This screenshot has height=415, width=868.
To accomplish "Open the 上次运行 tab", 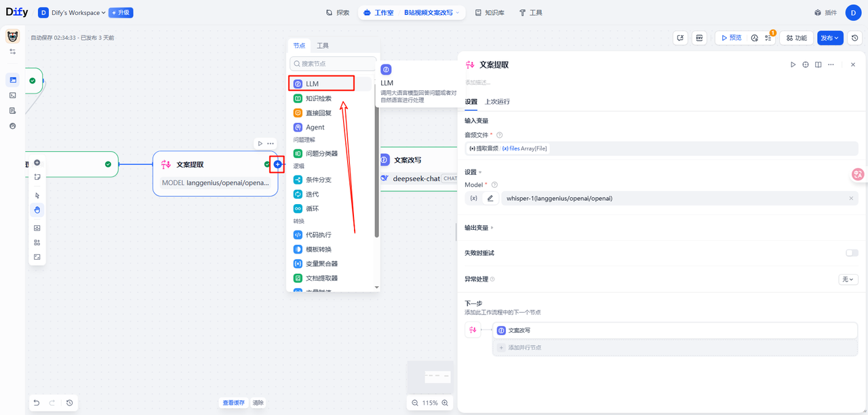I will coord(497,102).
